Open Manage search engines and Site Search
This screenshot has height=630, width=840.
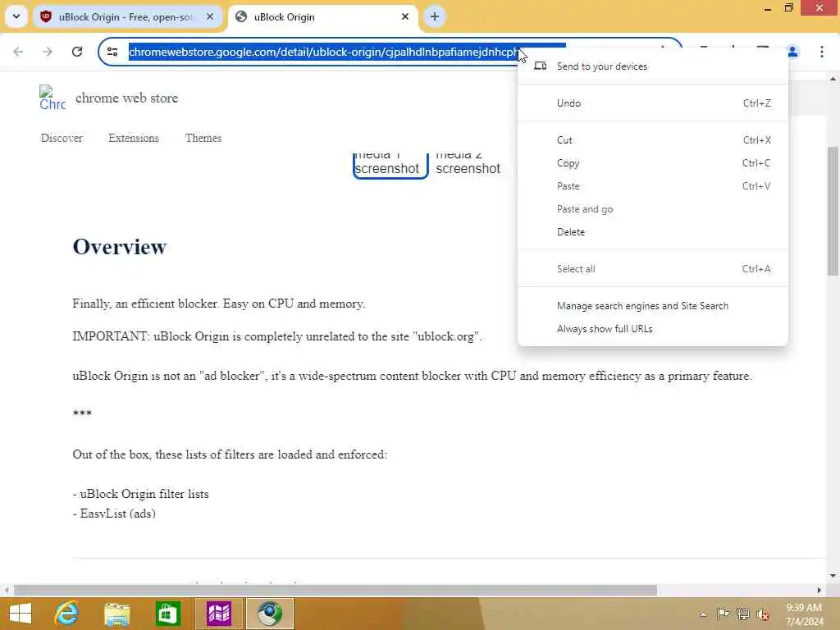[x=652, y=306]
